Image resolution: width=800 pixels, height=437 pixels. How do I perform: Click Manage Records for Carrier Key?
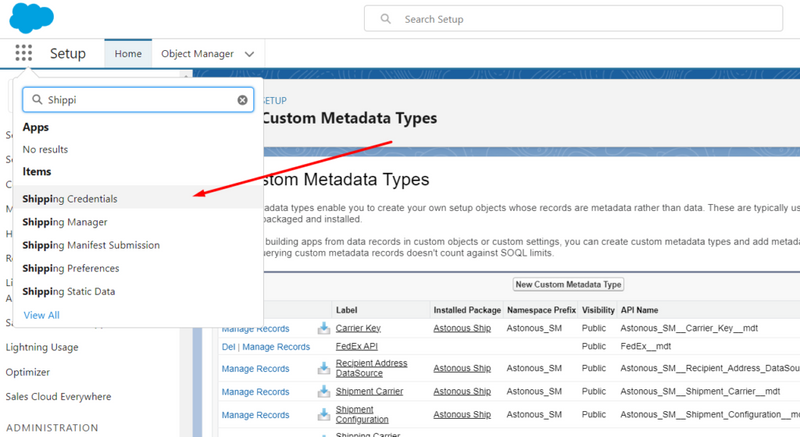click(255, 329)
